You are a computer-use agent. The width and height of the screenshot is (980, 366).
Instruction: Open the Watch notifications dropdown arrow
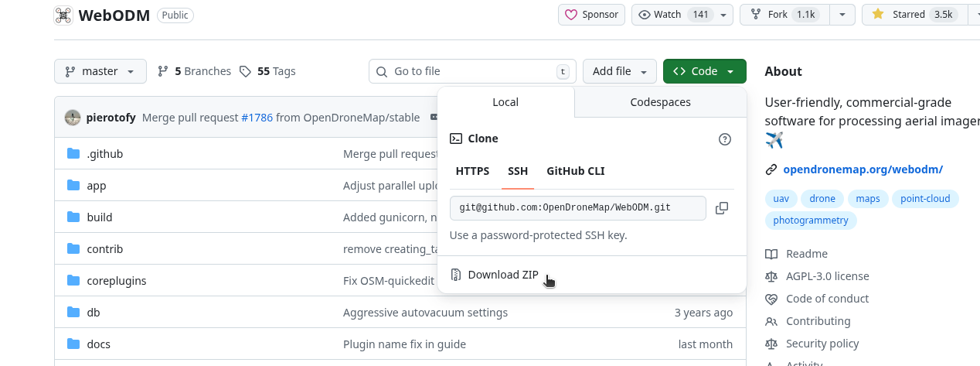tap(723, 15)
